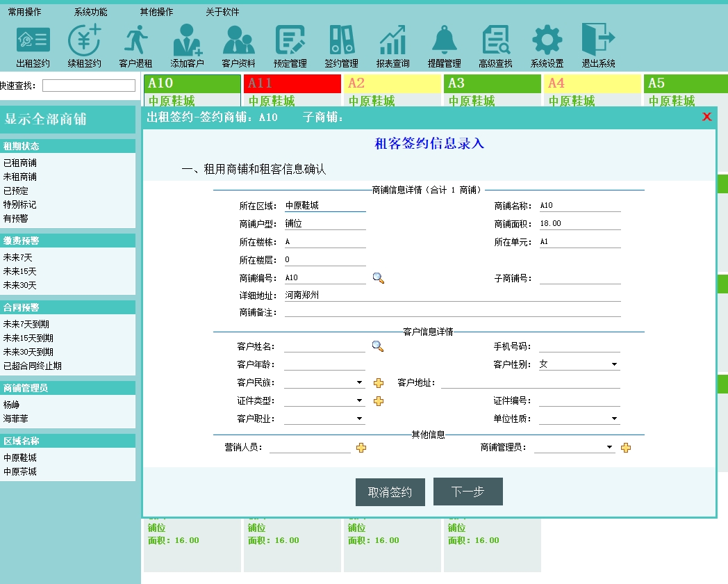This screenshot has width=728, height=584.
Task: Click magnifier beside 商铺编号 field
Action: [x=379, y=278]
